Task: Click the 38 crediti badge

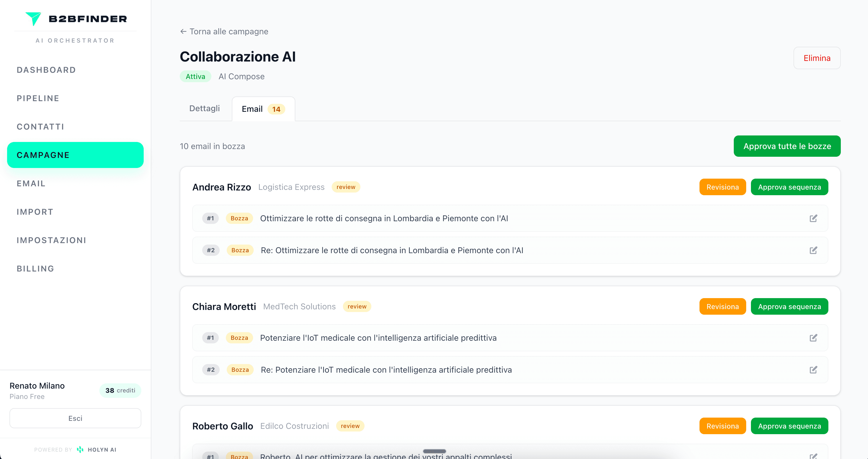Action: pyautogui.click(x=120, y=390)
